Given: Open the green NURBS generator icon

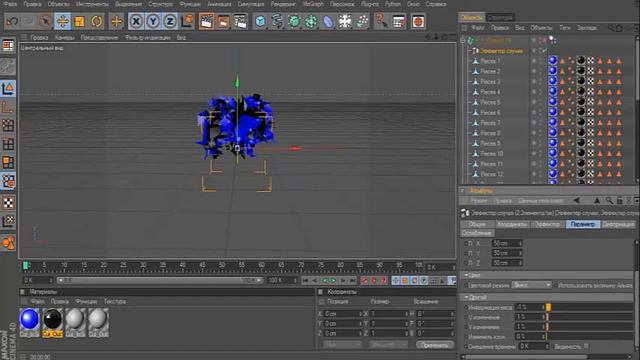Looking at the screenshot, I should pyautogui.click(x=294, y=21).
